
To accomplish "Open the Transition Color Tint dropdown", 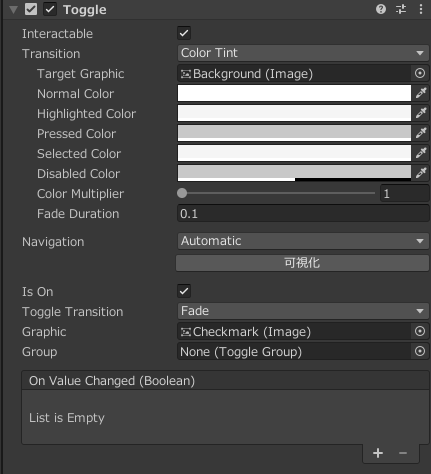I will (x=303, y=53).
